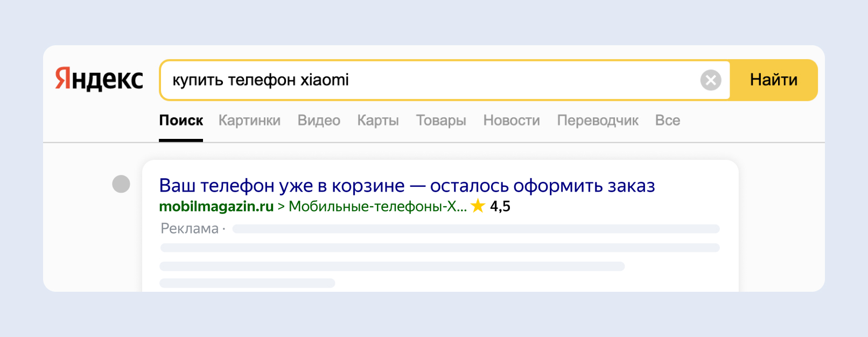Image resolution: width=868 pixels, height=337 pixels.
Task: Open the Переводчик tab
Action: point(598,121)
